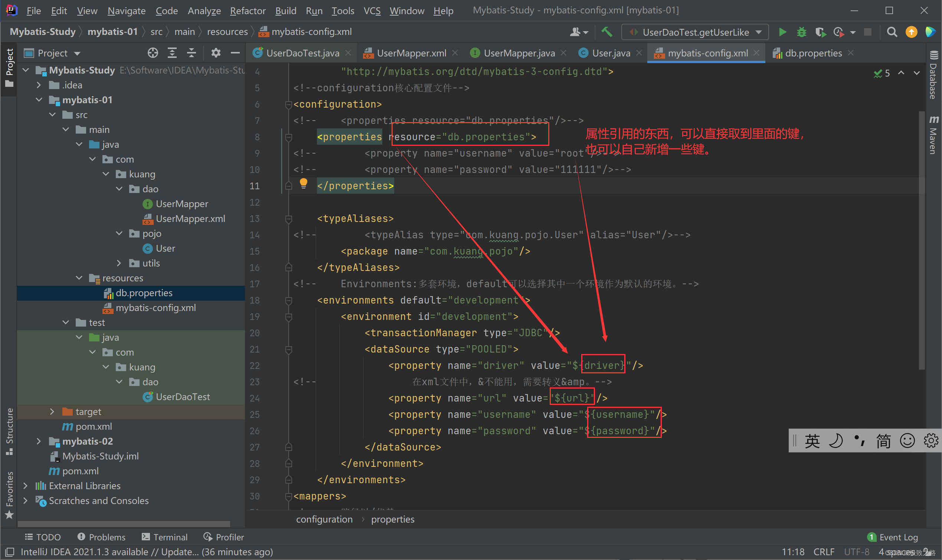This screenshot has height=560, width=942.
Task: Select mybatis-config.xml in the project tree
Action: point(155,308)
